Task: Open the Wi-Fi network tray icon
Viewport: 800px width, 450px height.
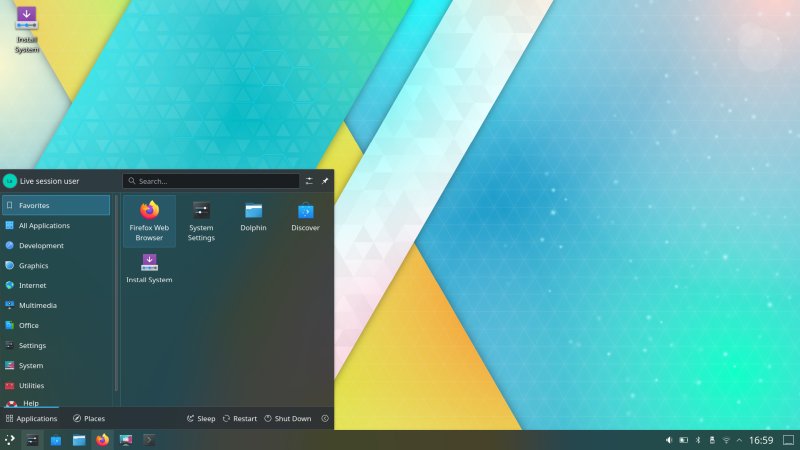Action: (x=726, y=440)
